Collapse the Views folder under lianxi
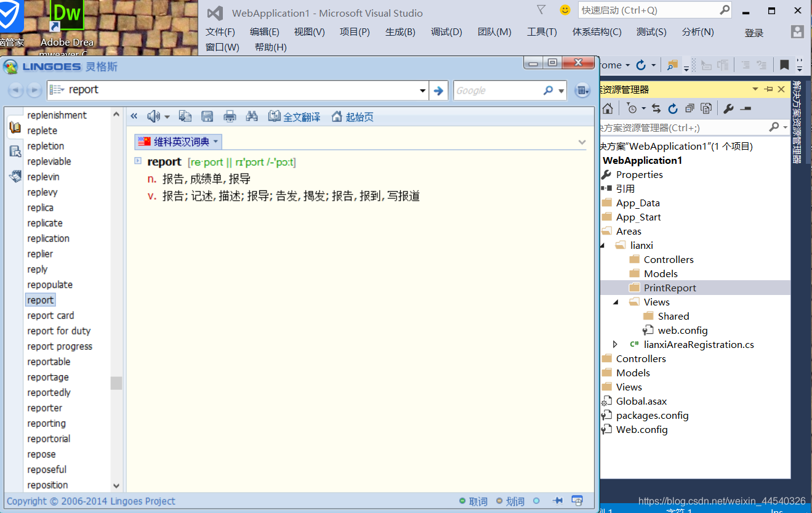Viewport: 812px width, 513px height. [x=616, y=302]
